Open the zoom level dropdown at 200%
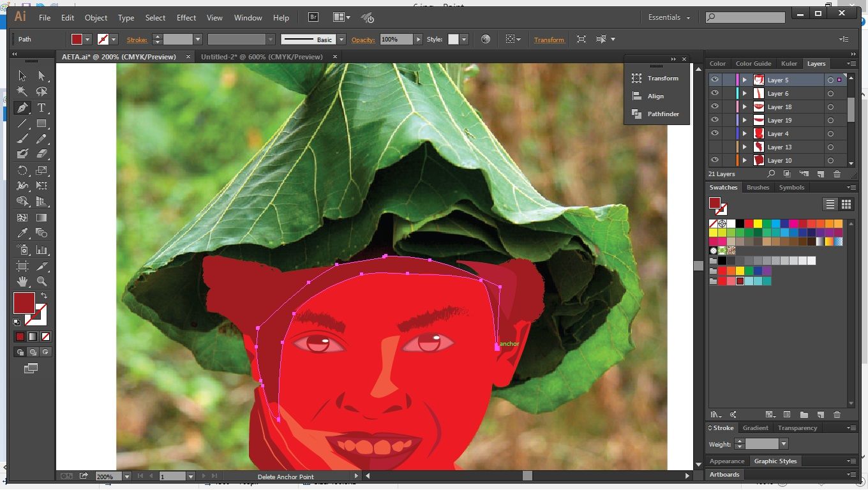 [x=127, y=476]
